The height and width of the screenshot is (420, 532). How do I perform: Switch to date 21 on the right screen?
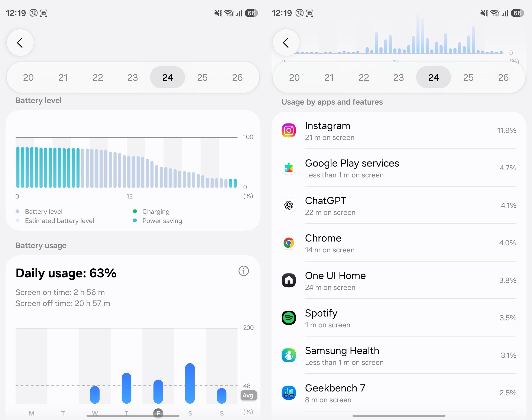329,78
